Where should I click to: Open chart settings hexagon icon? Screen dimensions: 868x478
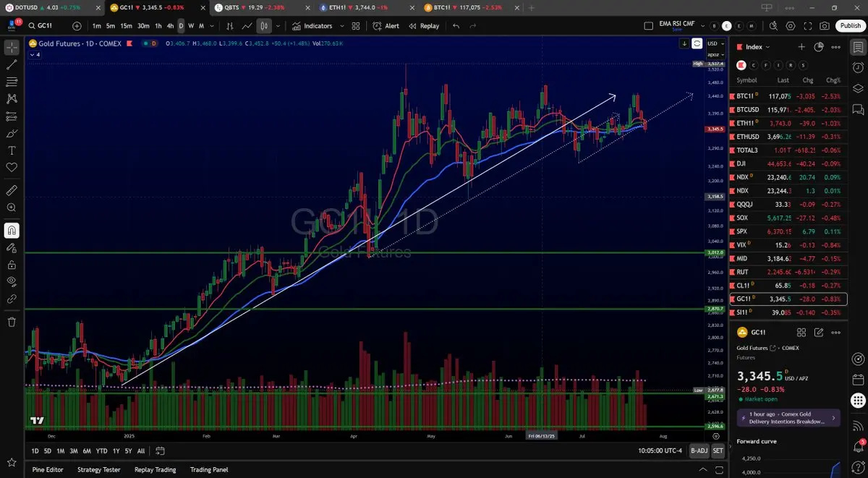coord(790,26)
